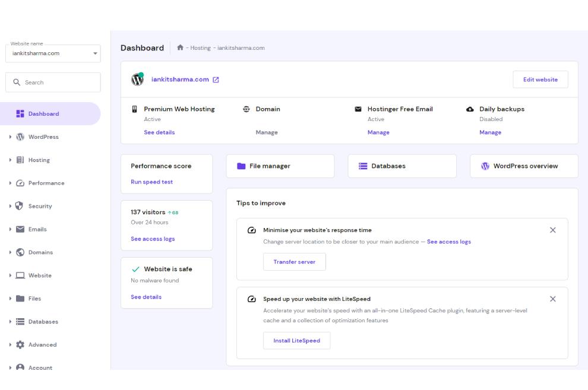Click the Daily backups cloud icon
Screen dimensions: 588x390
470,109
